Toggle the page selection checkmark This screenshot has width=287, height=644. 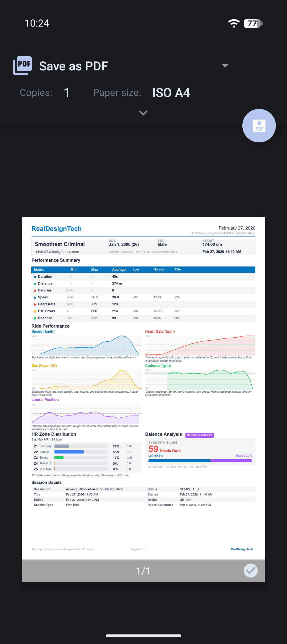pyautogui.click(x=251, y=570)
